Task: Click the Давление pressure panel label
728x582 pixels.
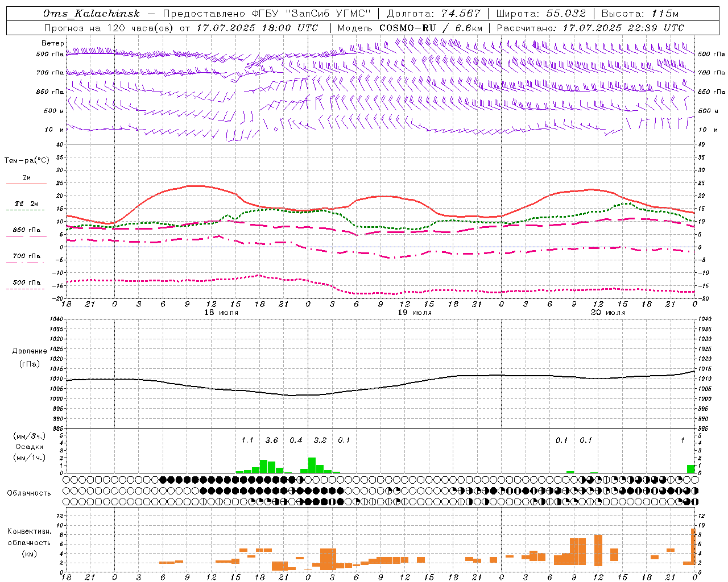Action: pos(30,351)
